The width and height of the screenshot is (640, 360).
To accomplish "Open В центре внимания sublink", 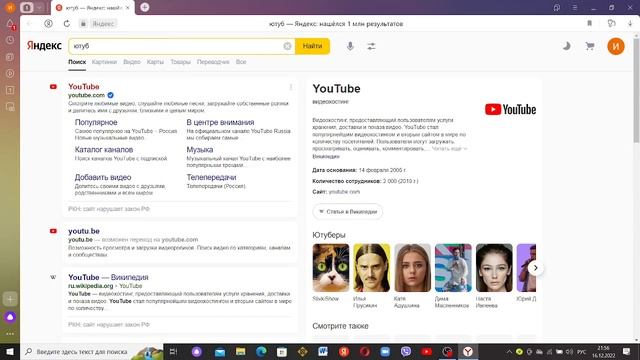I will 220,122.
